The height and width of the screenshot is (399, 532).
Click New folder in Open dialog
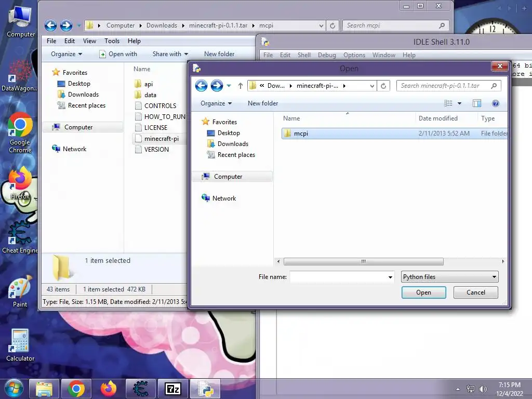[262, 103]
